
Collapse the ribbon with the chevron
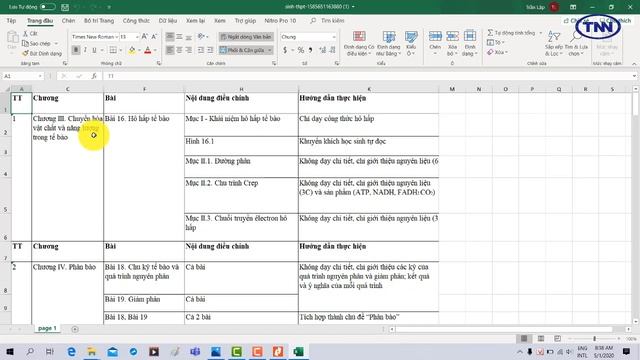coord(634,64)
